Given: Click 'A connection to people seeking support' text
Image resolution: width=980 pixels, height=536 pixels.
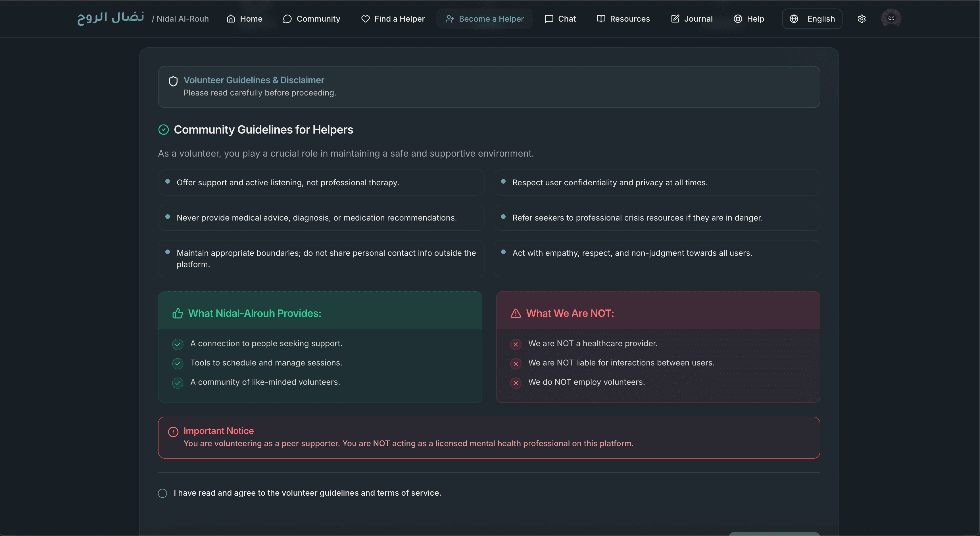Looking at the screenshot, I should coord(266,343).
